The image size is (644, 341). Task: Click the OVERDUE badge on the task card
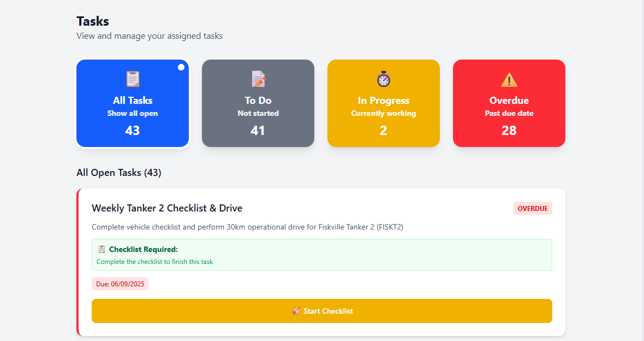[533, 208]
